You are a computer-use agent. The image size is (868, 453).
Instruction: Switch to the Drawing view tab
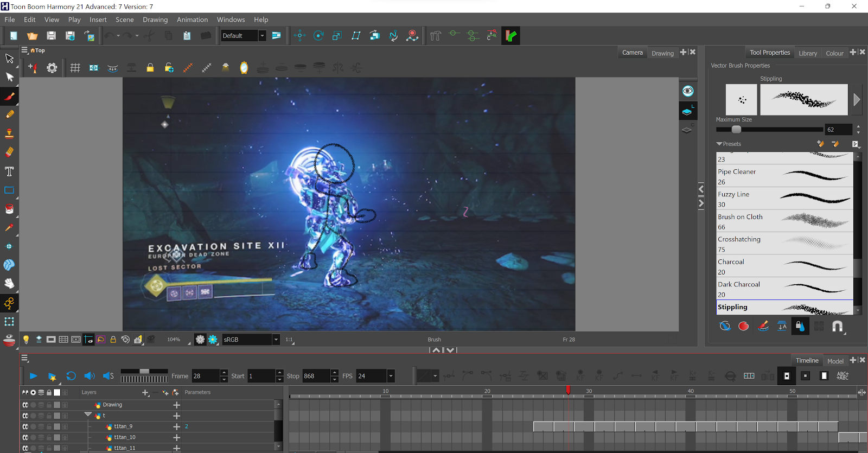tap(662, 53)
